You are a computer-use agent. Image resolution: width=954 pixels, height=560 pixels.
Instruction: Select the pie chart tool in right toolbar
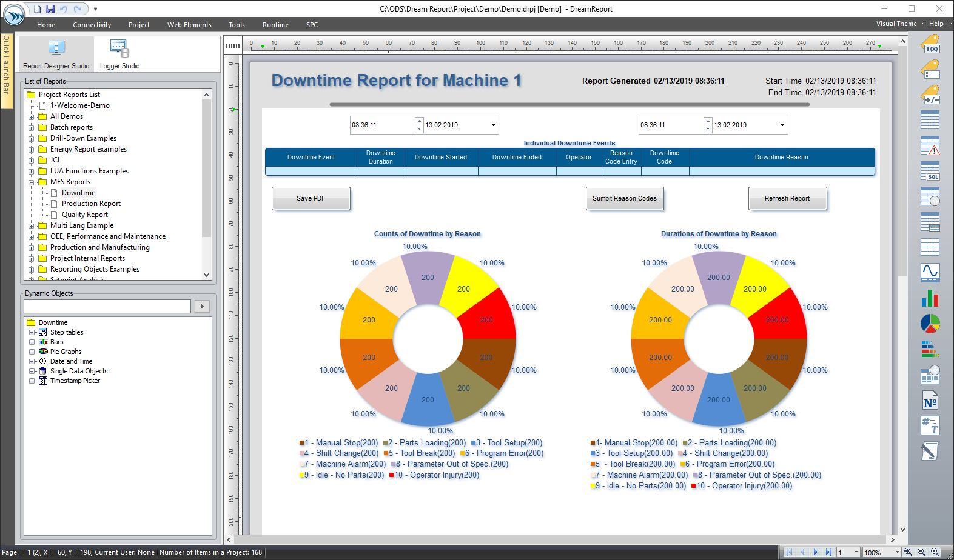[x=930, y=324]
